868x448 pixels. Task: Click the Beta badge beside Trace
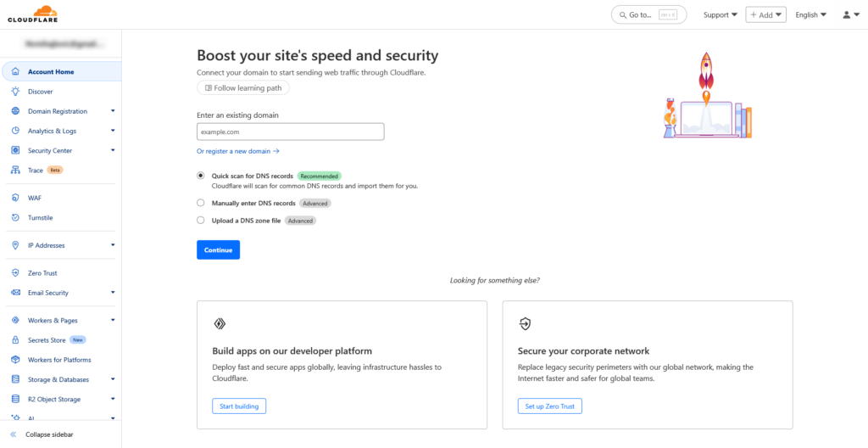(55, 171)
